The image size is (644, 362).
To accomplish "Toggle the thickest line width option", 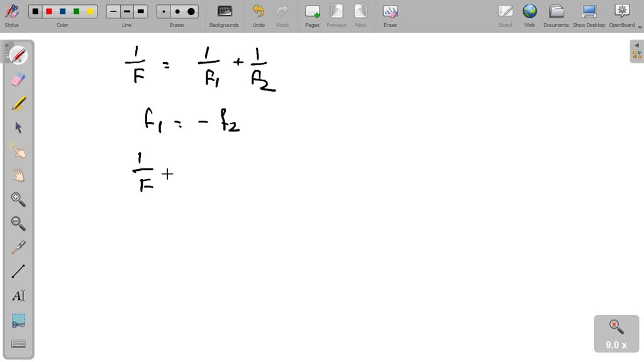I will [140, 11].
